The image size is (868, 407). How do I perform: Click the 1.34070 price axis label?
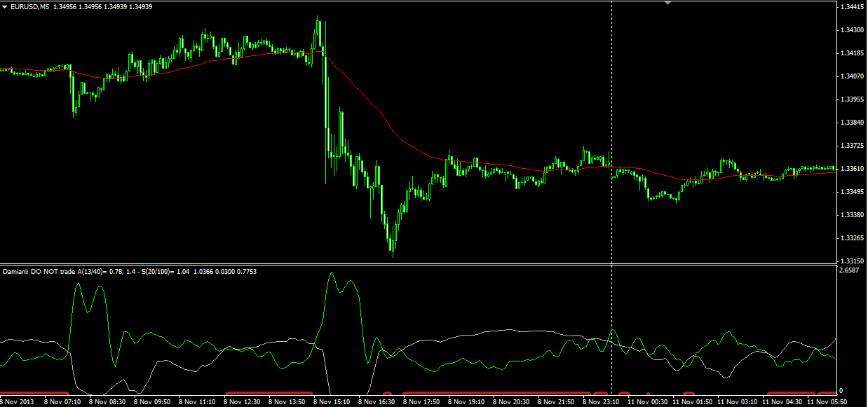click(x=850, y=76)
